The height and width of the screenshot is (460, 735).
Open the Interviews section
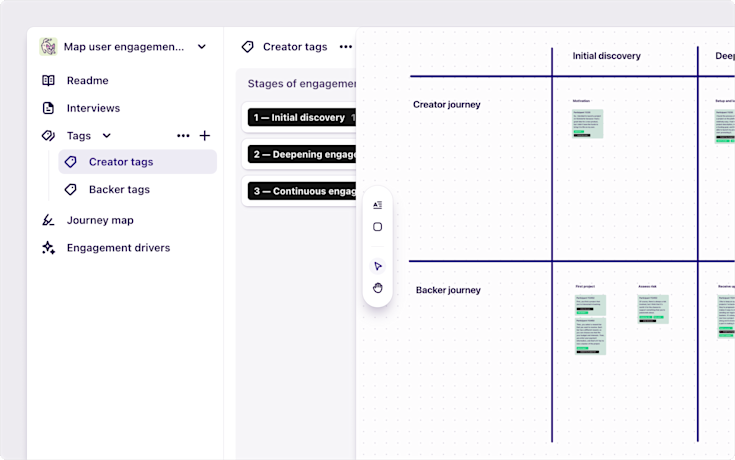[x=93, y=108]
